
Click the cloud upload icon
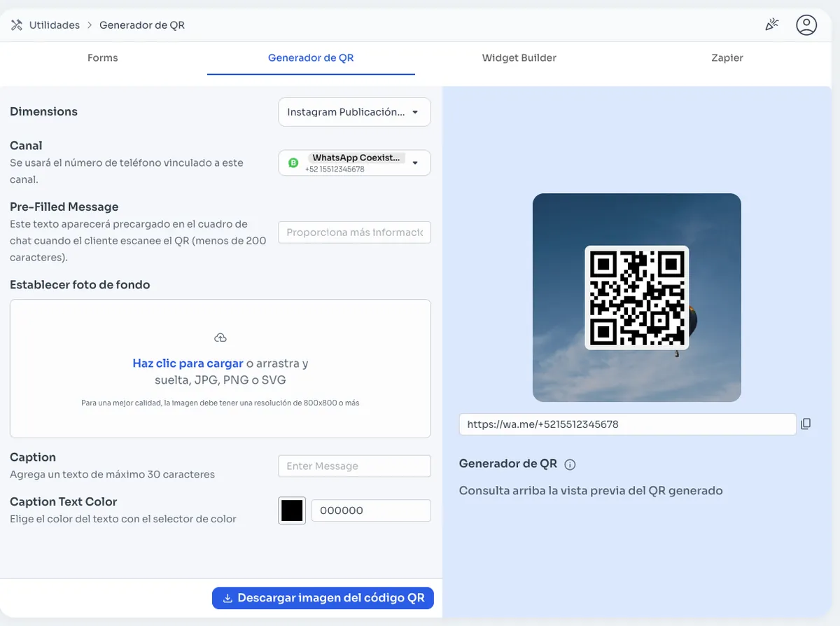(x=220, y=338)
